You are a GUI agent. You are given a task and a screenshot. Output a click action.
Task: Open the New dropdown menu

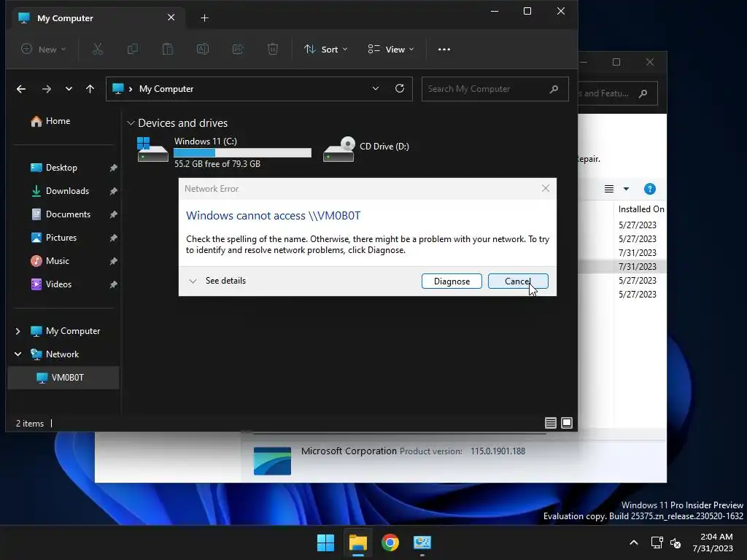tap(43, 49)
